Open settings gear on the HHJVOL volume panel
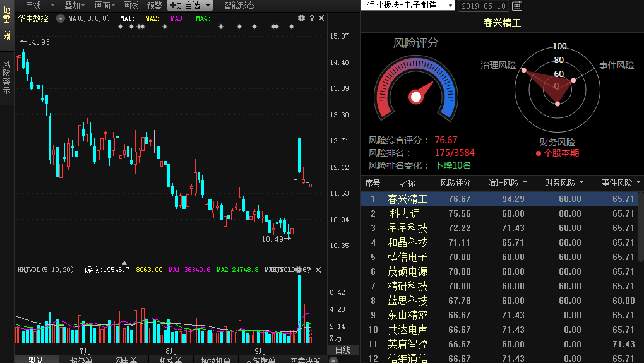Screen dimensions: 644x363 click(299, 270)
